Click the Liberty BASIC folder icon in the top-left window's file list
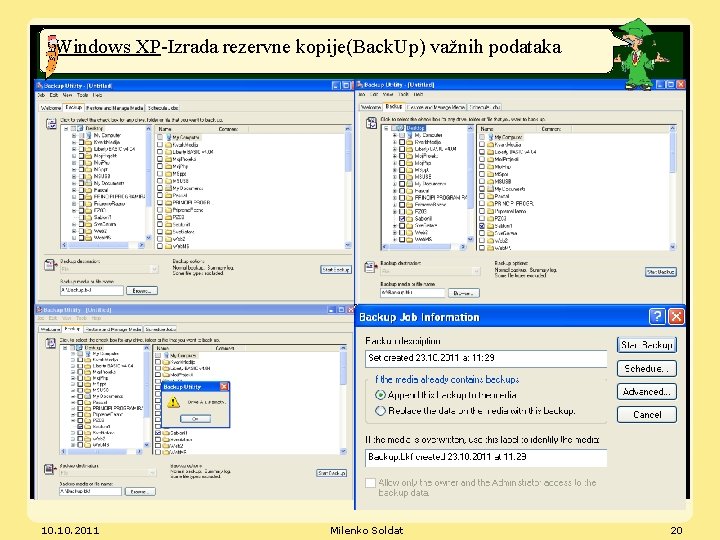 pyautogui.click(x=169, y=152)
